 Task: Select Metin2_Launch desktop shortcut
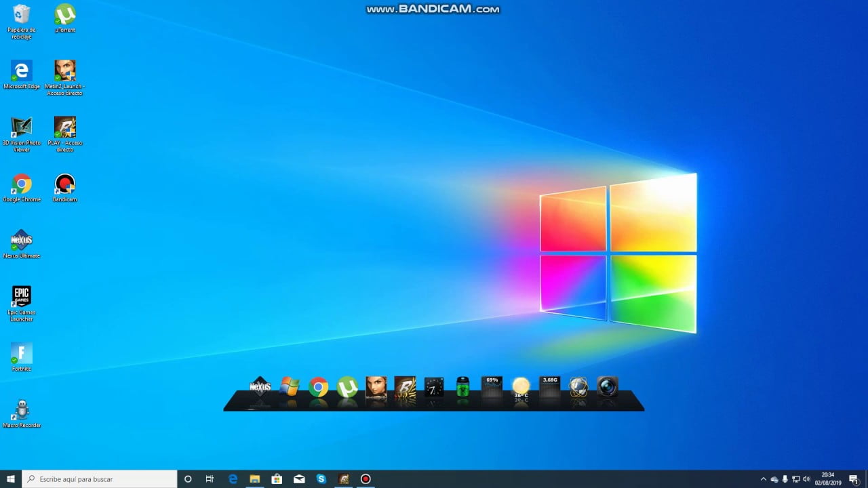[65, 78]
